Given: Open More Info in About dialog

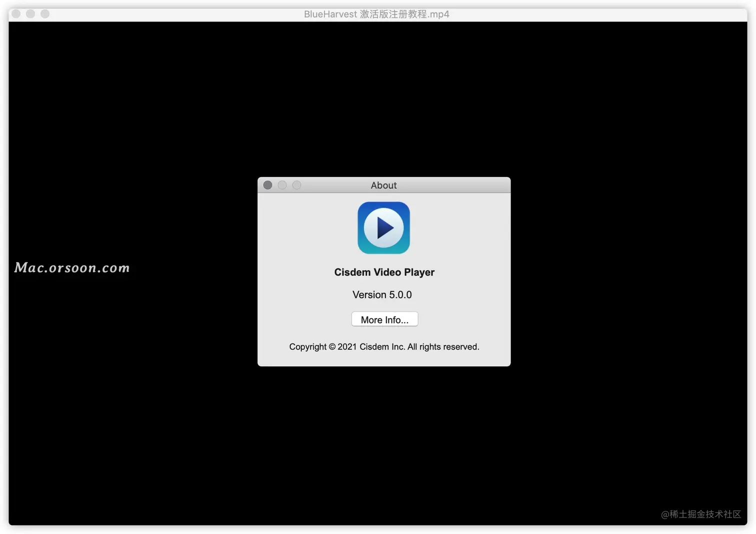Looking at the screenshot, I should click(384, 319).
